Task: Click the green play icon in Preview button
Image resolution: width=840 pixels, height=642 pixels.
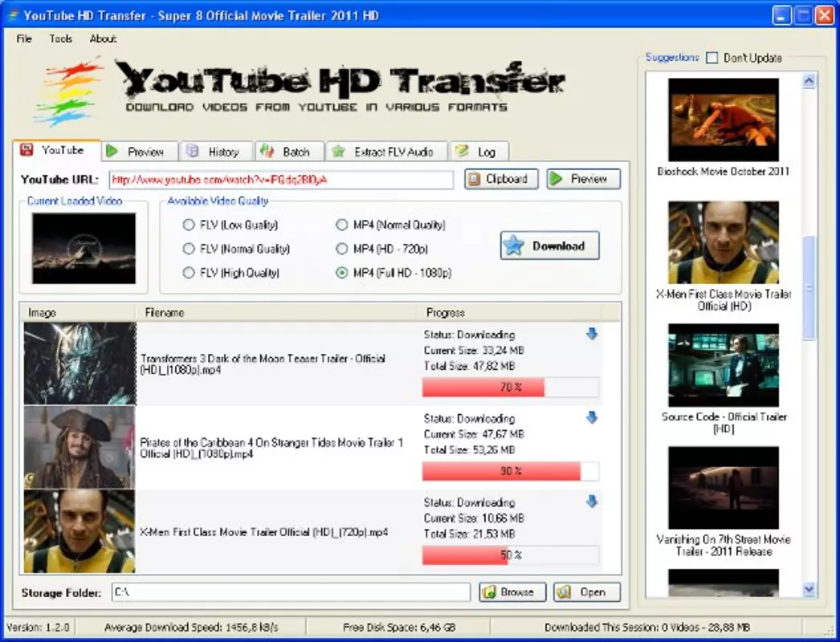Action: pyautogui.click(x=557, y=179)
